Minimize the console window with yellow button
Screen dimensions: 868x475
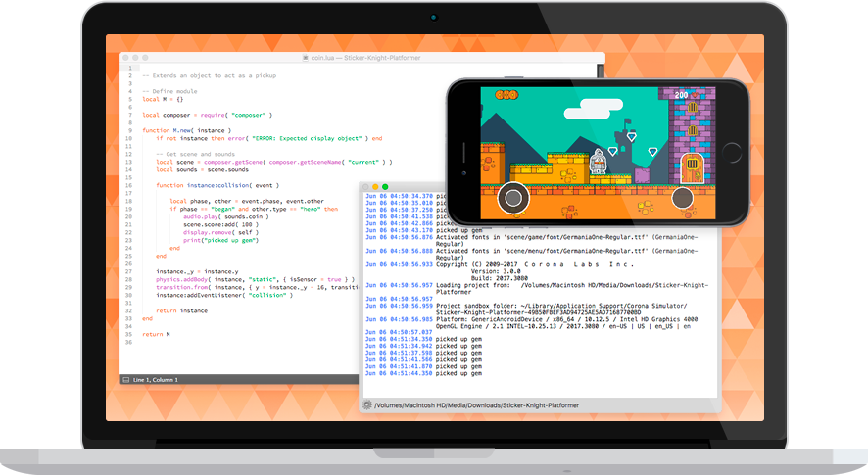pyautogui.click(x=376, y=186)
